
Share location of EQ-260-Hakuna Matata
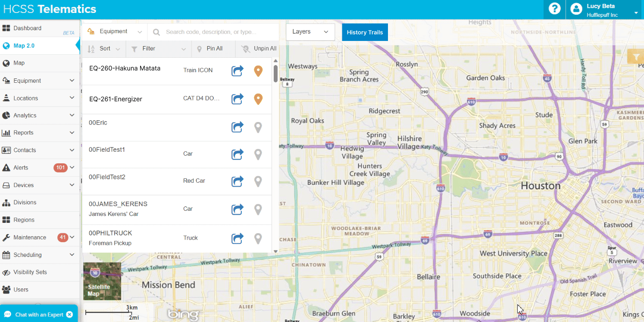coord(238,71)
